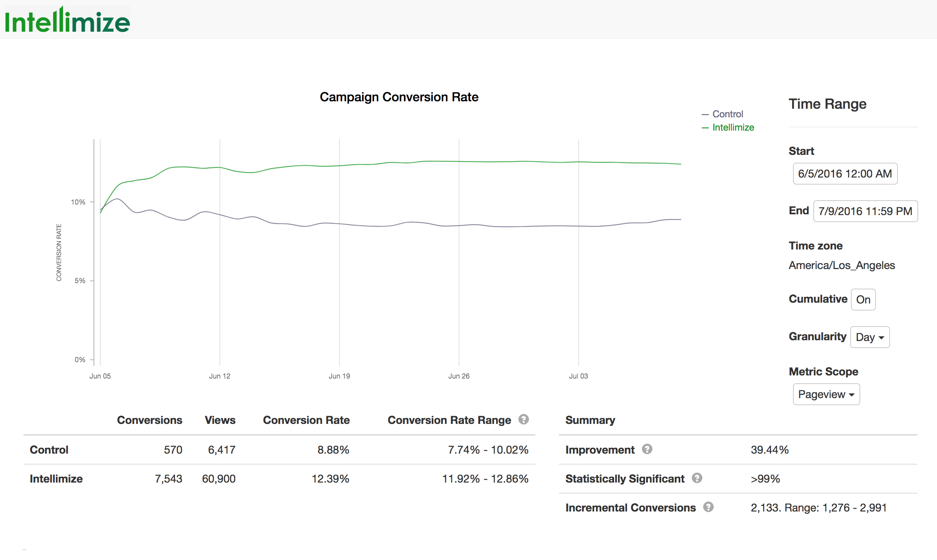Edit the End date field

[865, 211]
